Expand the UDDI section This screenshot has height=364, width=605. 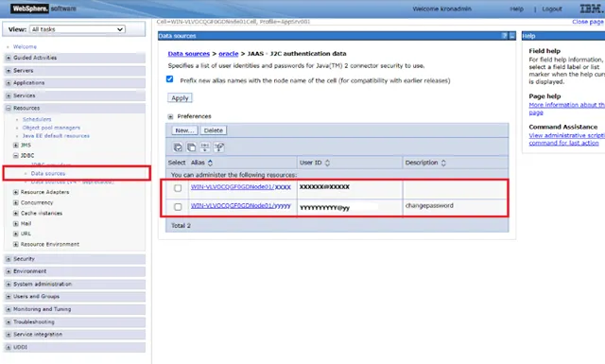9,347
